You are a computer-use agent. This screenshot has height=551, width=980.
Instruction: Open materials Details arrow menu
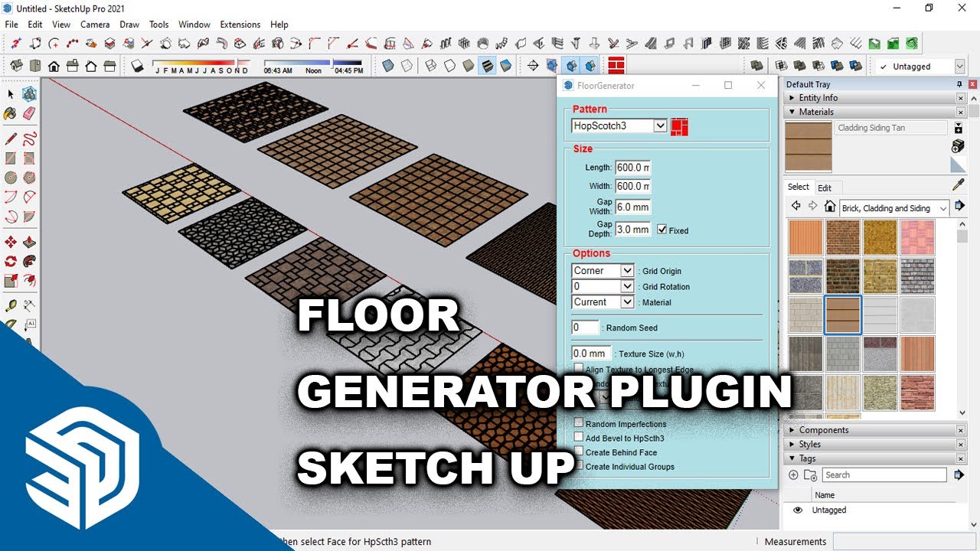coord(959,206)
